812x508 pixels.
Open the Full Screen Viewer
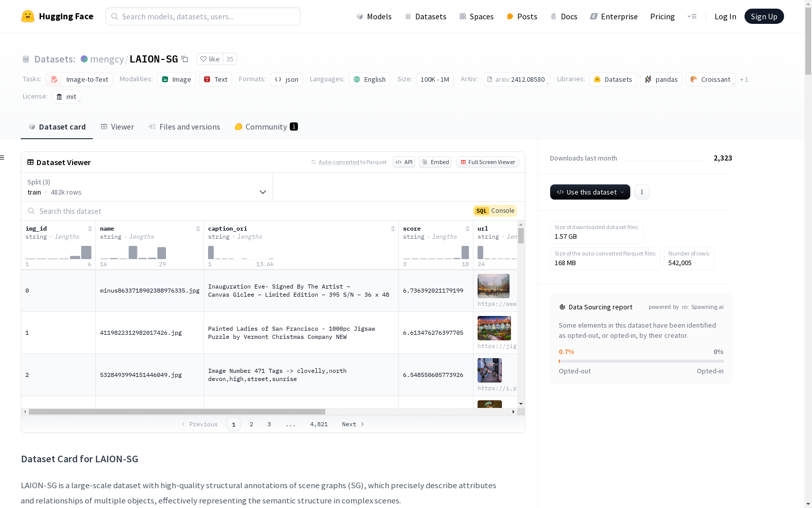click(x=488, y=162)
